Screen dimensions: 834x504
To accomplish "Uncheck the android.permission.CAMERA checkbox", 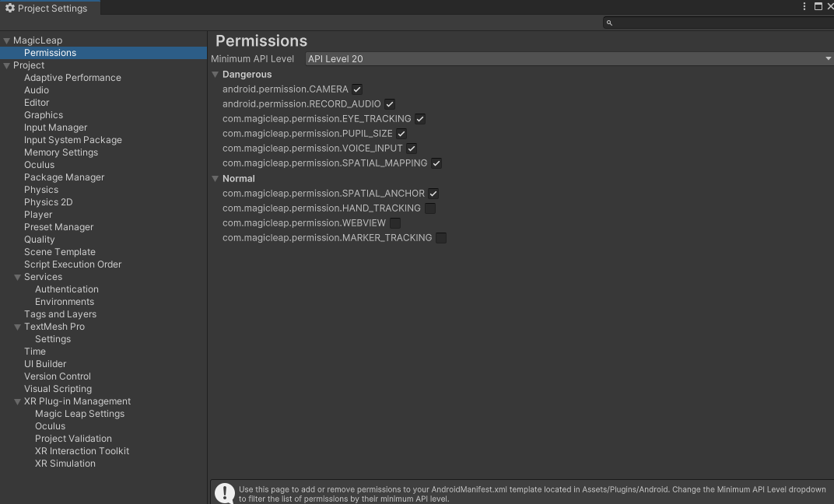I will tap(357, 89).
